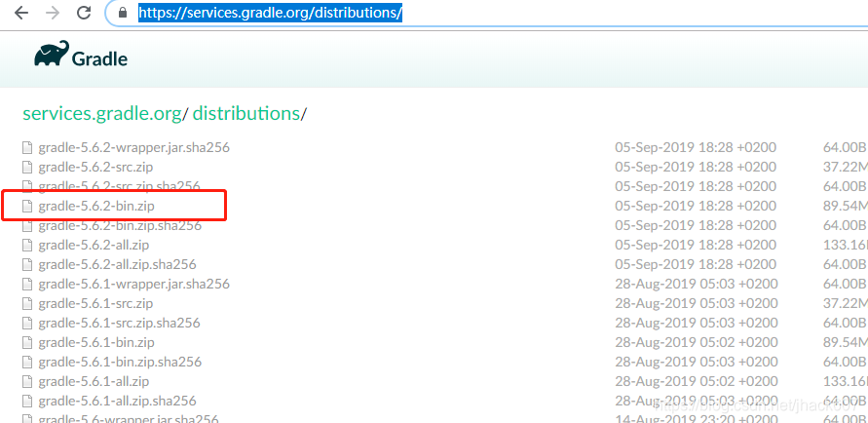Download gradle-5.6.2-src.zip
Viewport: 868px width, 423px height.
pyautogui.click(x=95, y=168)
